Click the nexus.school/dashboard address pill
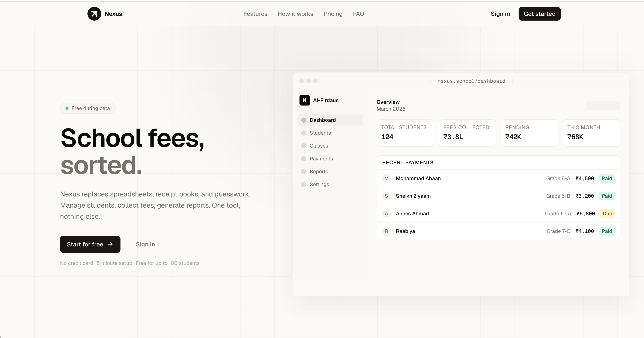 pyautogui.click(x=471, y=81)
